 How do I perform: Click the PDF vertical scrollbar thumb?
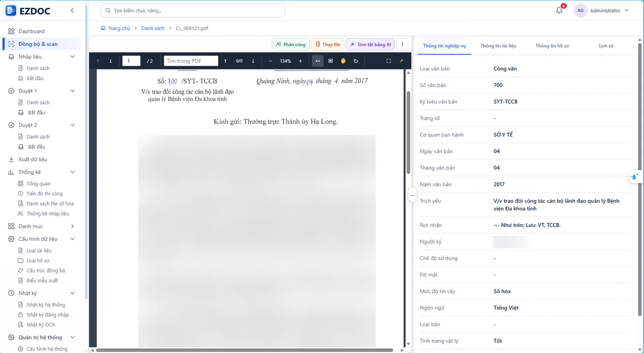408,133
